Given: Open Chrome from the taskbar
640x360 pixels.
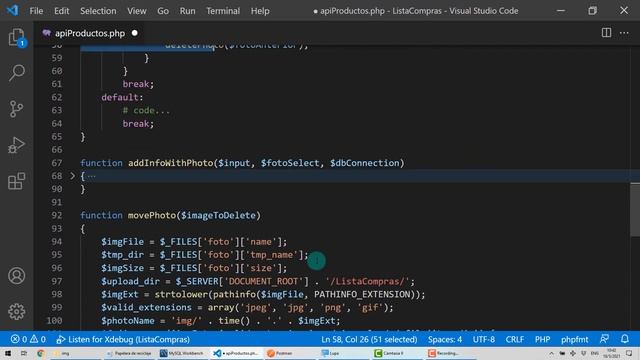Looking at the screenshot, I should tap(40, 353).
